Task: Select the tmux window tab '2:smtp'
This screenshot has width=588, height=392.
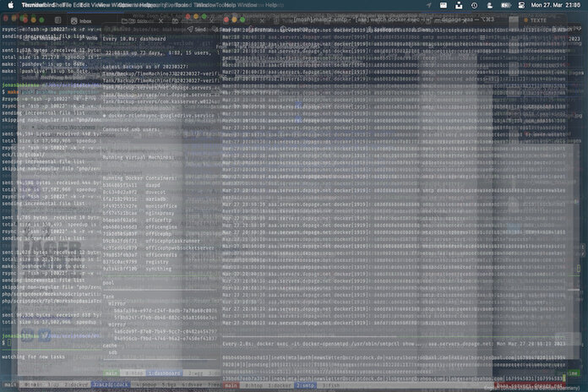Action: (305, 385)
